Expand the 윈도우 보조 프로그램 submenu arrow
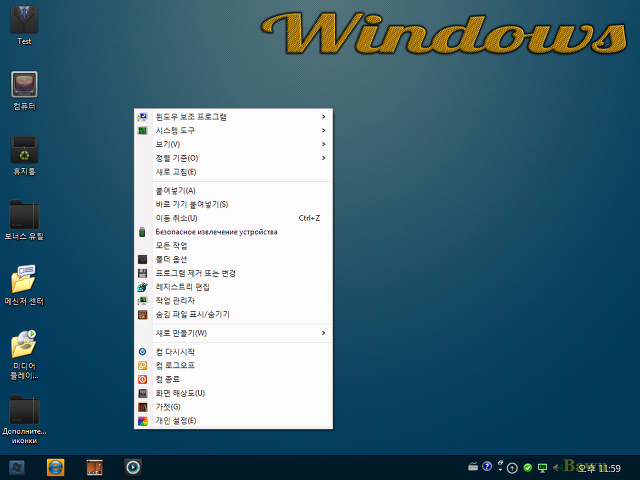The width and height of the screenshot is (640, 480). tap(323, 117)
